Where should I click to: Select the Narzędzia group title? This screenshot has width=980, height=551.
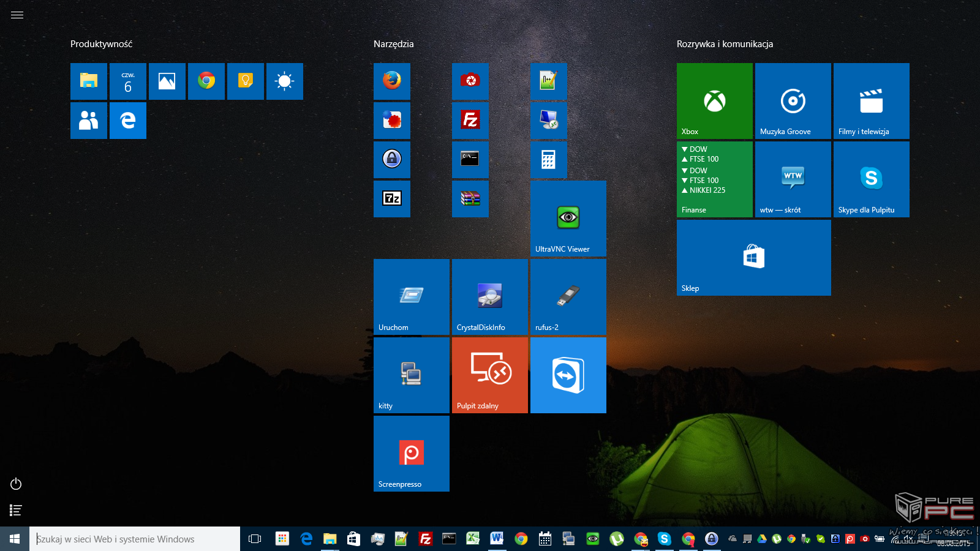pyautogui.click(x=394, y=44)
